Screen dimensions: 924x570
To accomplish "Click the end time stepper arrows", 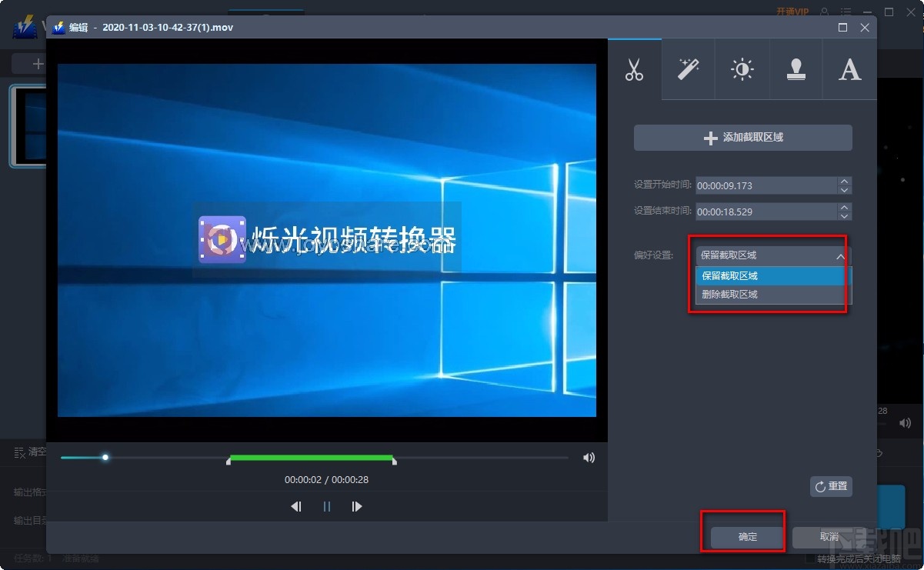I will click(844, 211).
